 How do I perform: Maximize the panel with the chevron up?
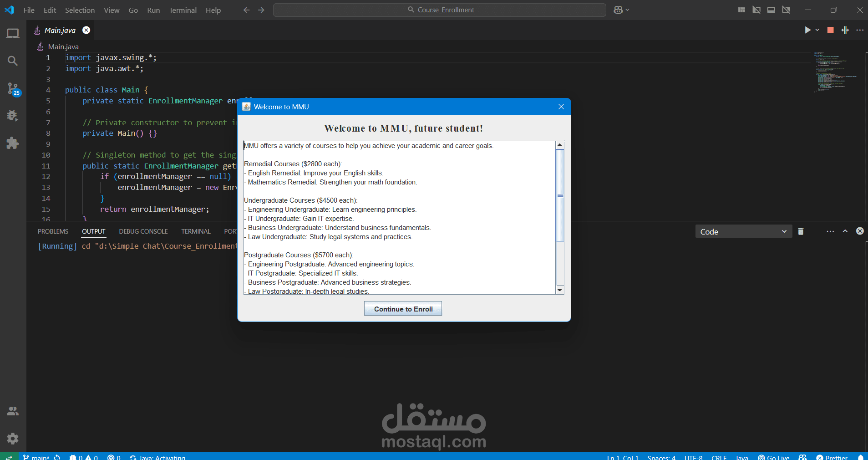[x=845, y=231]
